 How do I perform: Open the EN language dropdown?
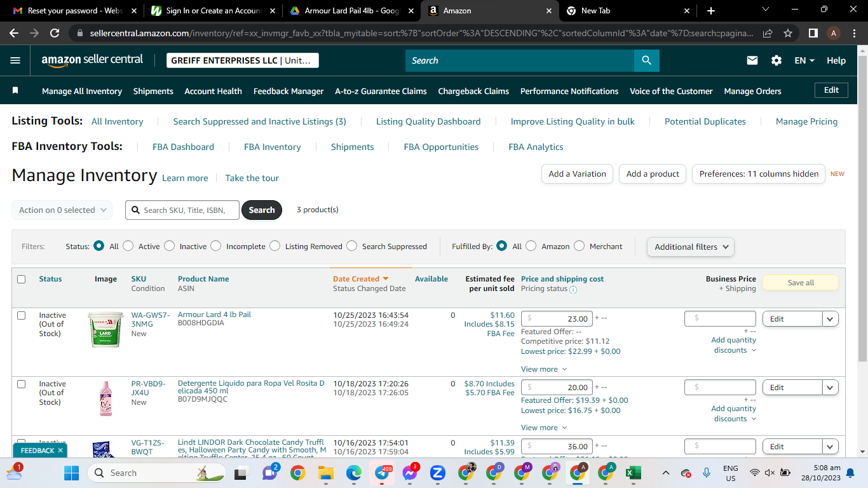[x=804, y=60]
